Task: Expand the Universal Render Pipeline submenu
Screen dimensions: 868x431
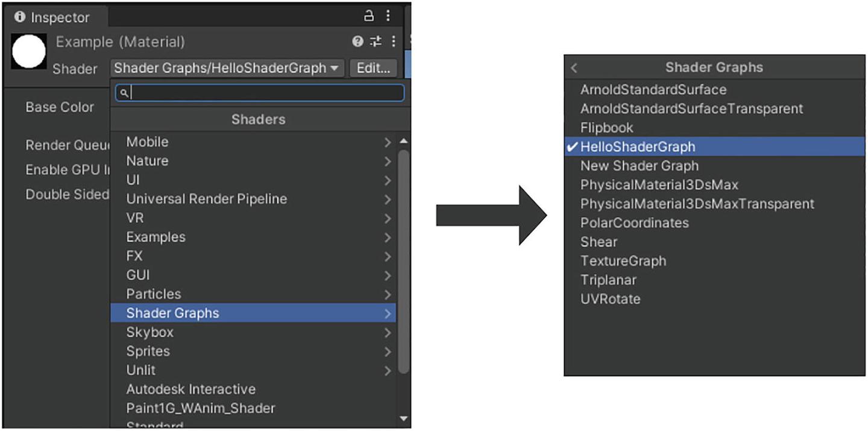Action: pyautogui.click(x=253, y=199)
